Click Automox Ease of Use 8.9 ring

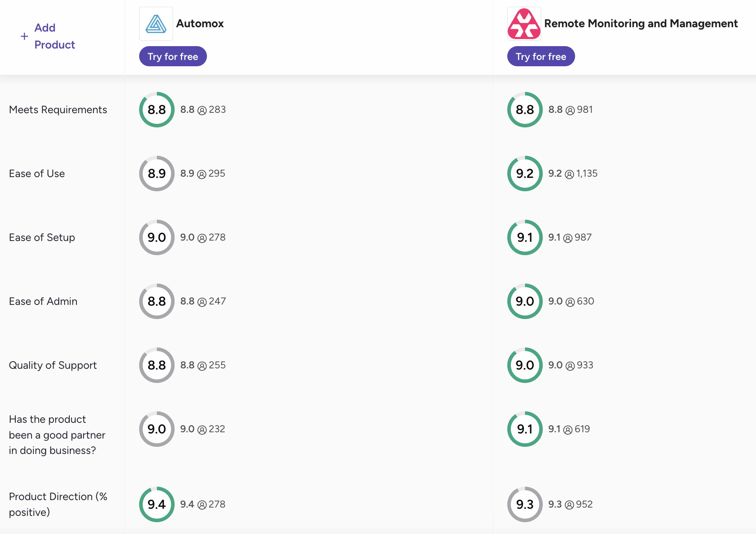[157, 174]
